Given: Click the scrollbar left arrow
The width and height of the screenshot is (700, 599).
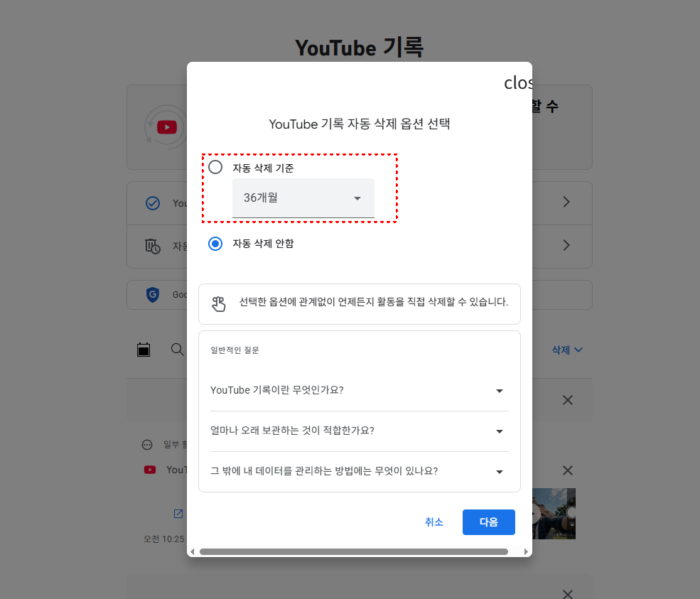Looking at the screenshot, I should 193,551.
